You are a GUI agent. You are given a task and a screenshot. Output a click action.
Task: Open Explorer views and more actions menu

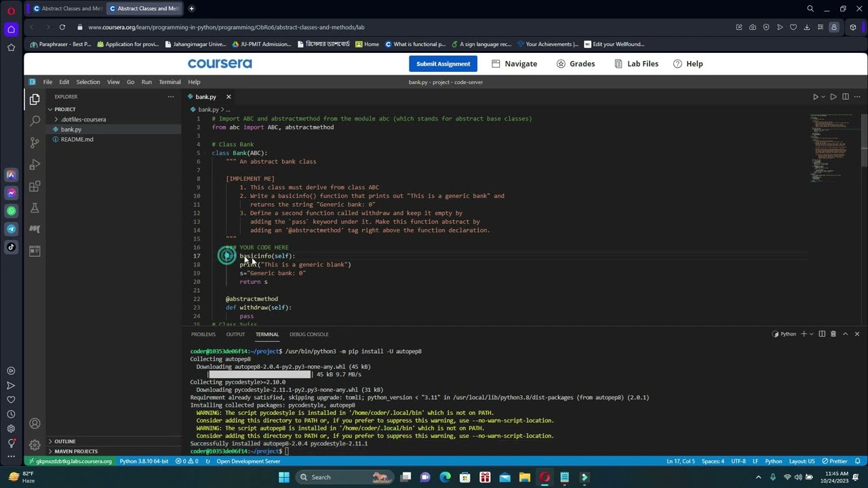171,97
